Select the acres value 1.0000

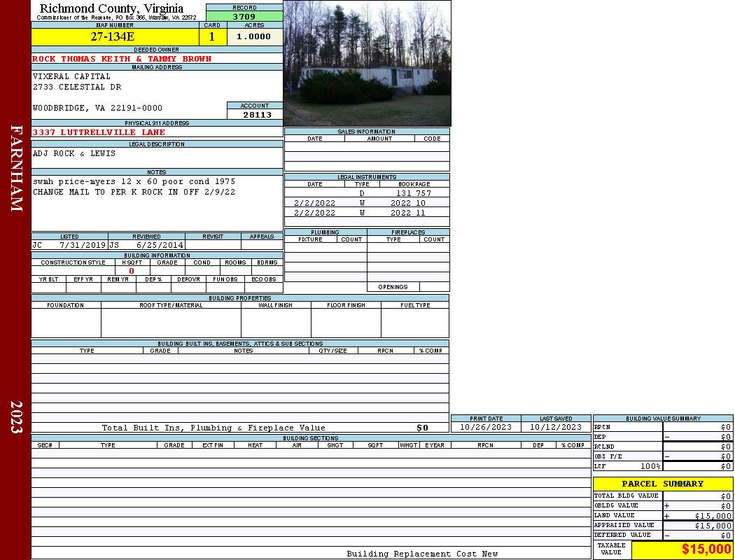254,37
